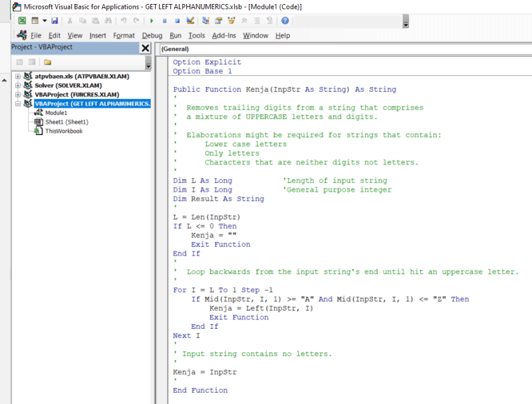Open the Debug menu
Screen dimensions: 532x404
(x=152, y=35)
